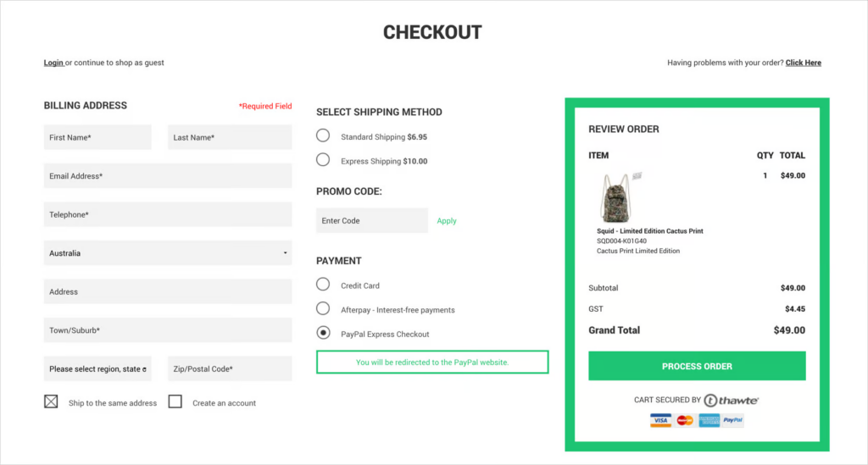Apply the promo code

point(447,221)
